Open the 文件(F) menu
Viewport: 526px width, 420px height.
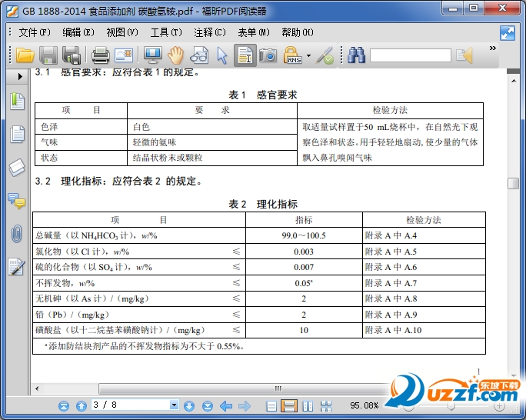pyautogui.click(x=34, y=32)
